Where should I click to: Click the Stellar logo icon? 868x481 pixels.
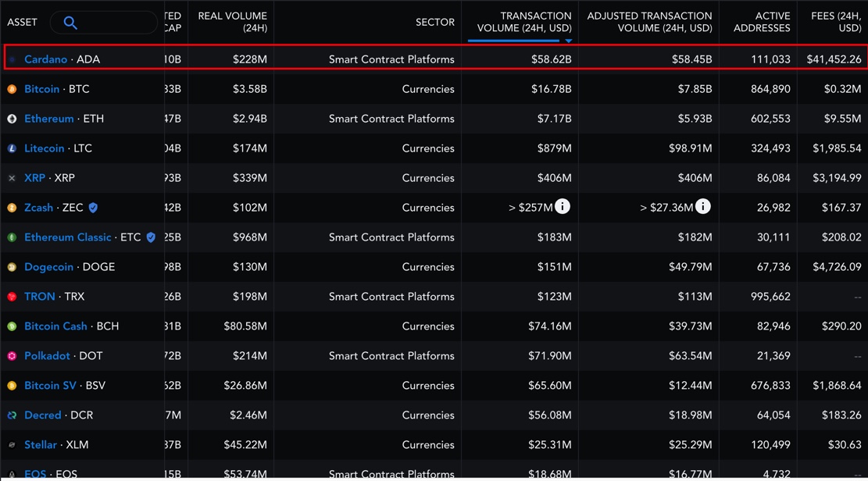point(12,445)
